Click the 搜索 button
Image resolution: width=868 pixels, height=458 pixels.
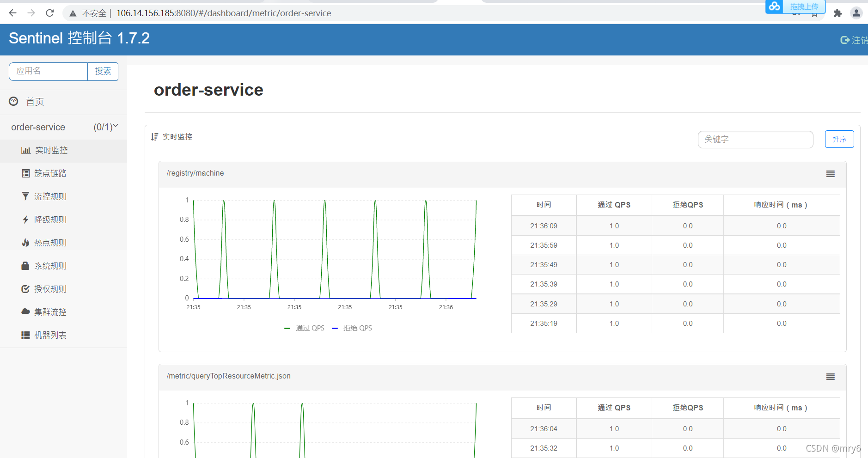103,71
